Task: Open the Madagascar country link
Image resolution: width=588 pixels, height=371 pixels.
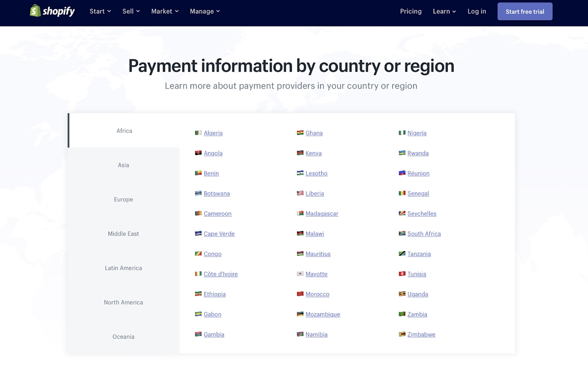Action: (x=321, y=214)
